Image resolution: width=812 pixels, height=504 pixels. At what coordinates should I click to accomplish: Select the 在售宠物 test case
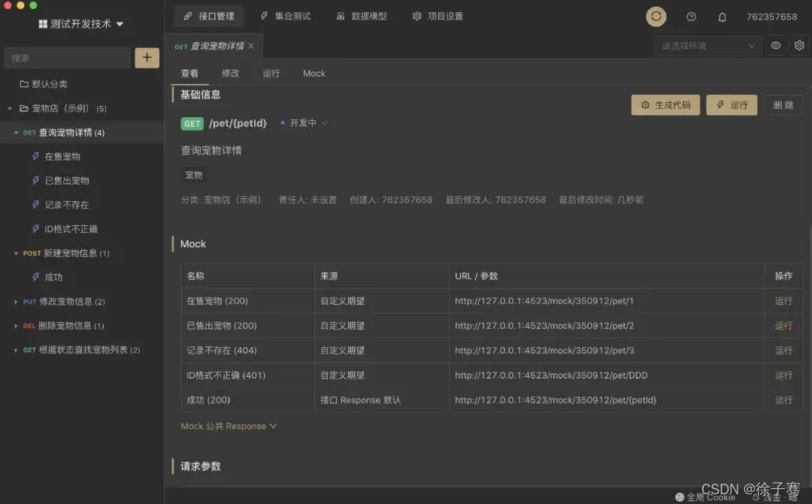pyautogui.click(x=62, y=156)
